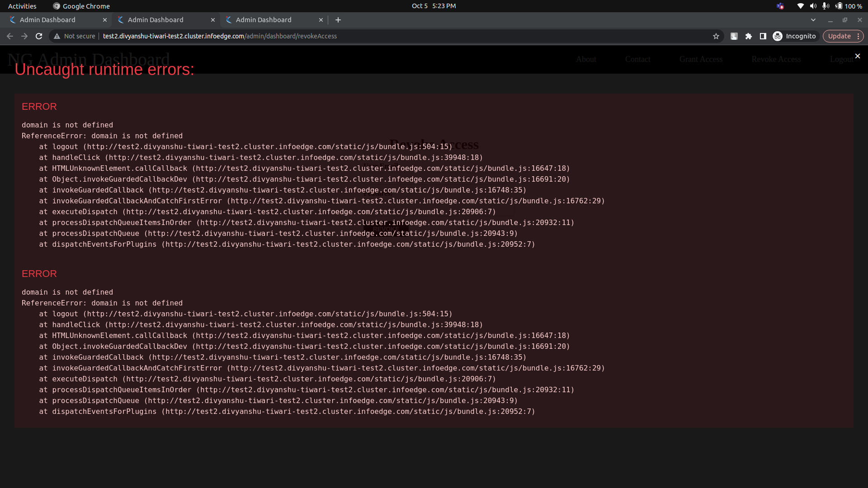Open the Incognito profile indicator

(795, 36)
